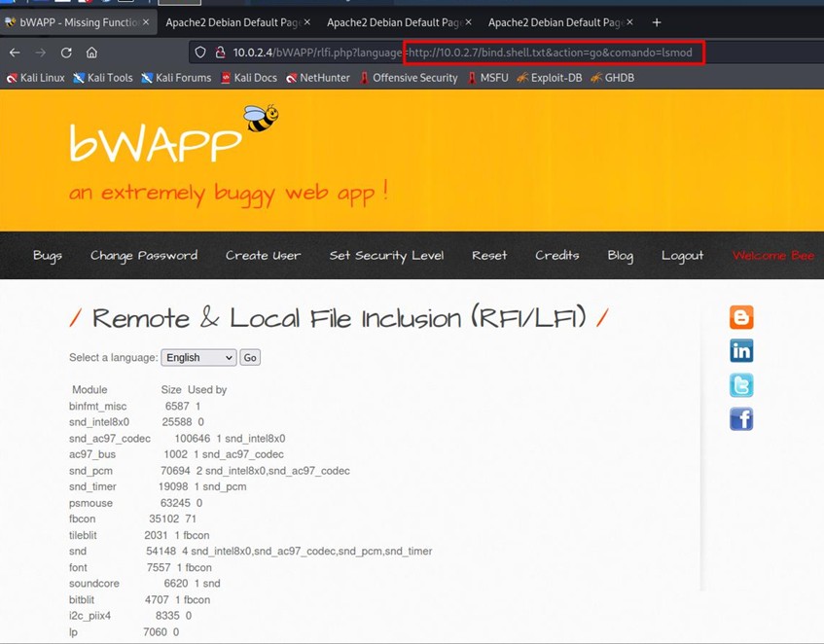The image size is (824, 644).
Task: Open the Change Password menu item
Action: pos(144,255)
